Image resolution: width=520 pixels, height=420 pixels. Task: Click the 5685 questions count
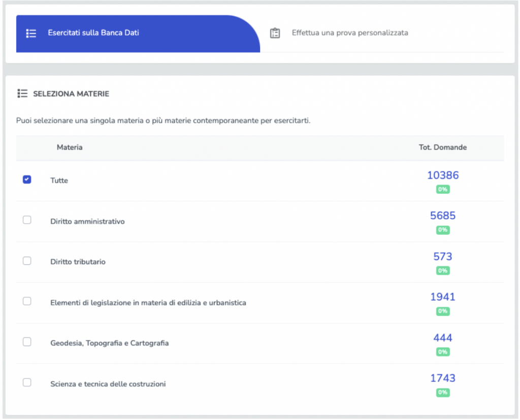[x=442, y=216]
